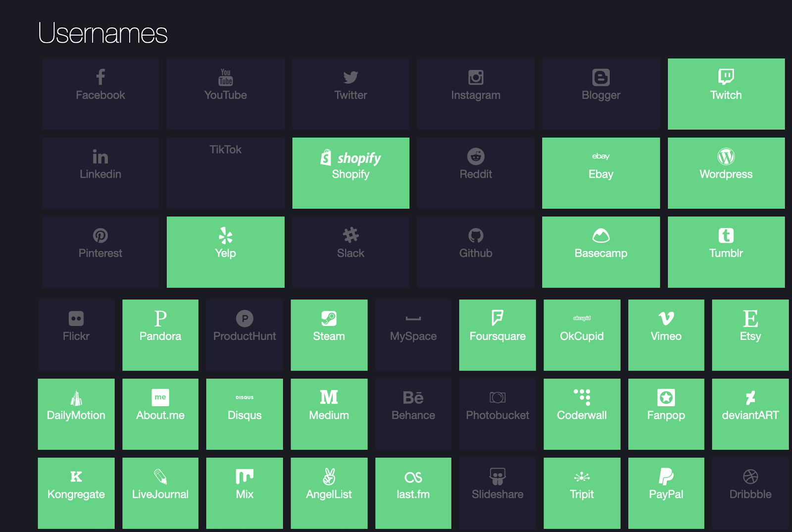Open the MySpace username tile
Viewport: 792px width, 532px height.
(x=413, y=335)
